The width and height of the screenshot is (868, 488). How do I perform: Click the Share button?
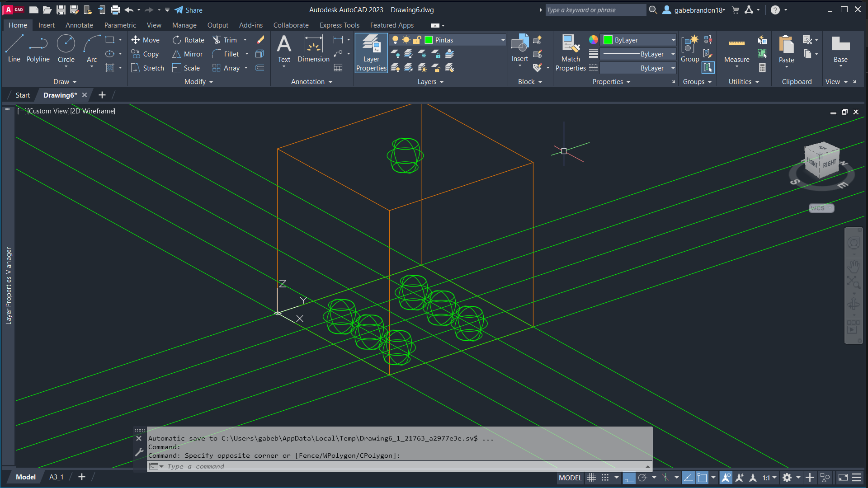[x=189, y=10]
